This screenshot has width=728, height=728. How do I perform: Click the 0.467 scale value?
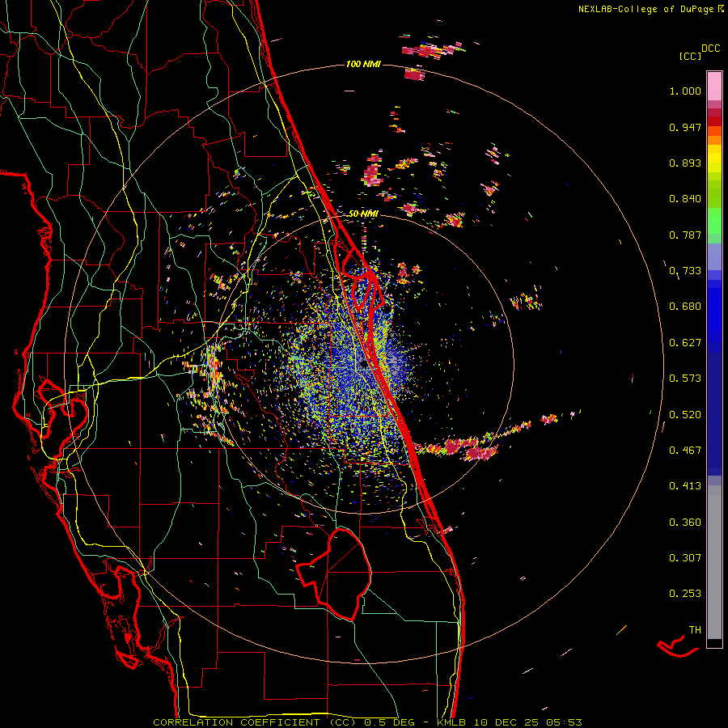(685, 451)
